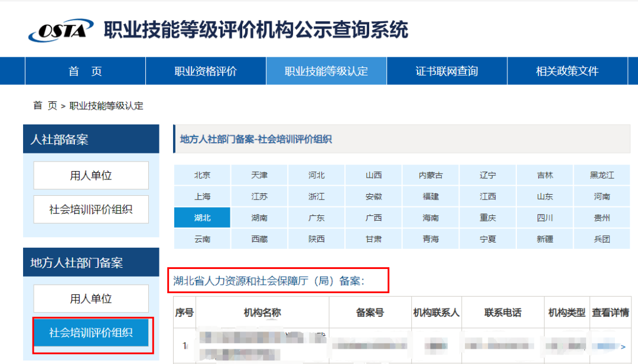Select 新疆 from the province list
The height and width of the screenshot is (364, 638).
click(545, 238)
